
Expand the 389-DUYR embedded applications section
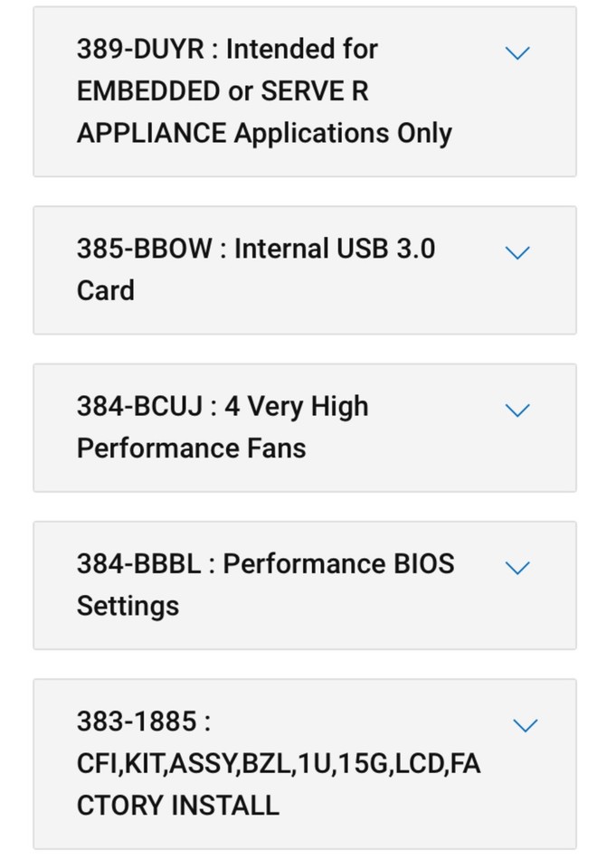(x=518, y=52)
